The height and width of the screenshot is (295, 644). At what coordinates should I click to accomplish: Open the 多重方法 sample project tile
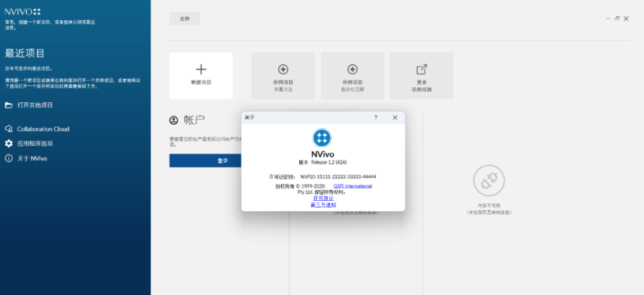(x=283, y=75)
